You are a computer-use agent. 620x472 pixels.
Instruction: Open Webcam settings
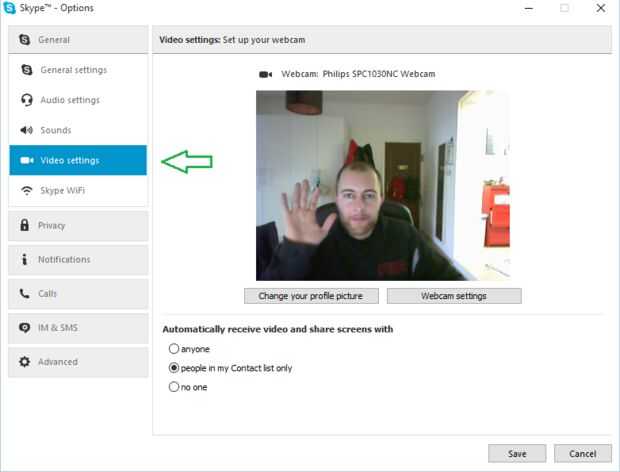click(454, 296)
